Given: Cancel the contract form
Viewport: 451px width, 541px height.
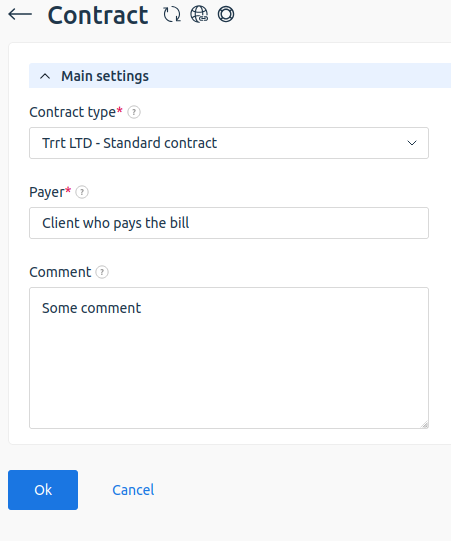Looking at the screenshot, I should 133,490.
